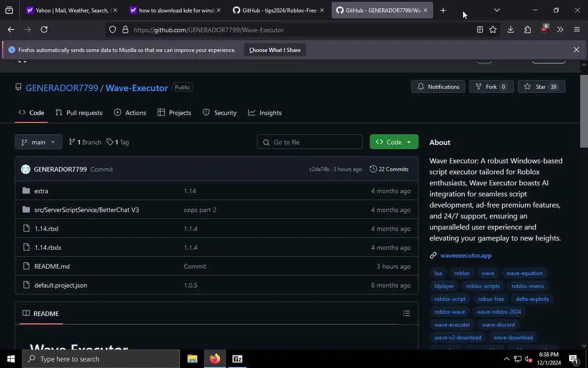This screenshot has width=588, height=368.
Task: Bookmark this page with the star icon
Action: [x=493, y=29]
